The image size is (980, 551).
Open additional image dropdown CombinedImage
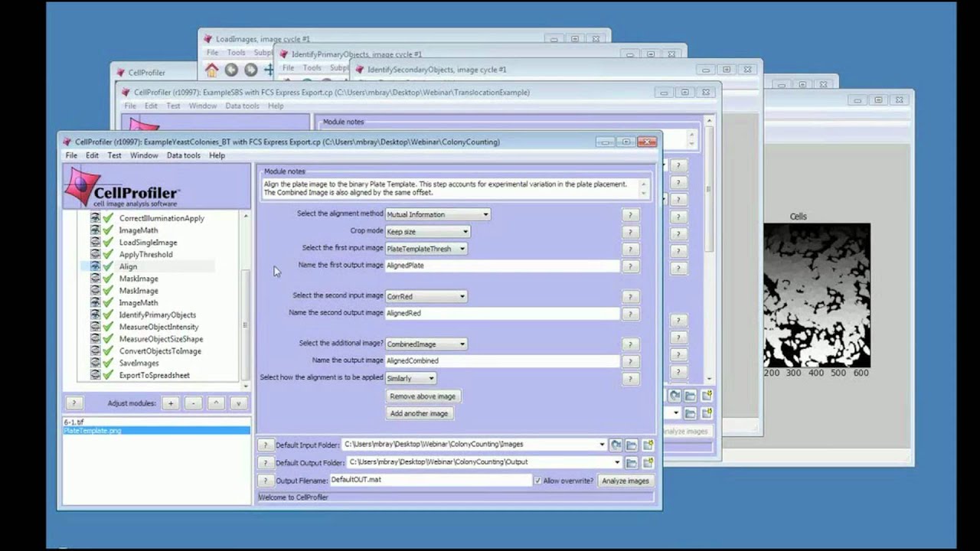(x=426, y=344)
